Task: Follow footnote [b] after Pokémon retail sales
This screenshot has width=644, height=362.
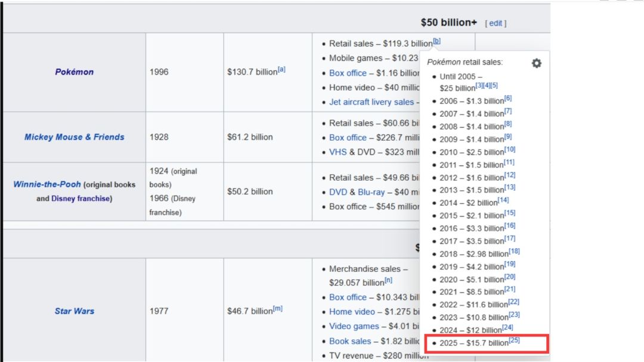Action: tap(436, 41)
